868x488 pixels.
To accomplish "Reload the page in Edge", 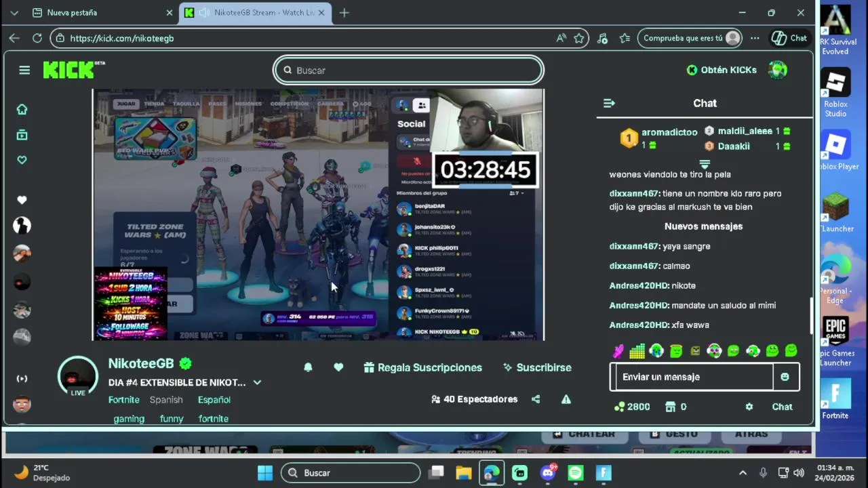I will (x=37, y=38).
